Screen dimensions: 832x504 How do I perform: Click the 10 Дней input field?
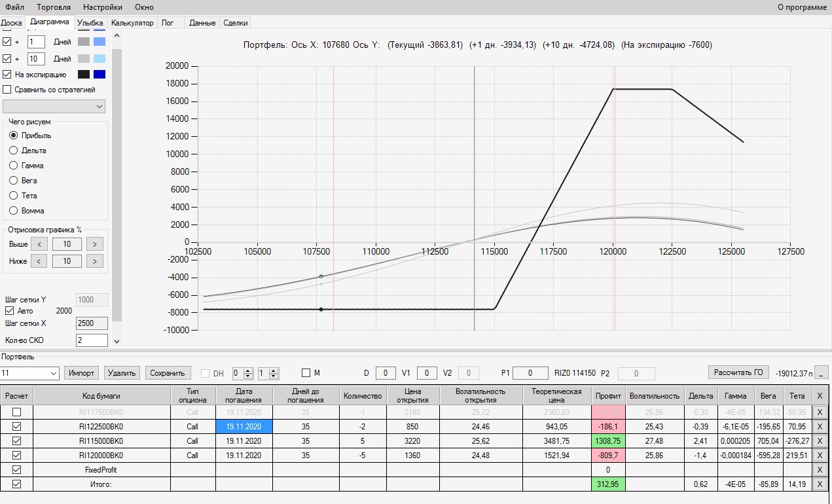point(37,59)
